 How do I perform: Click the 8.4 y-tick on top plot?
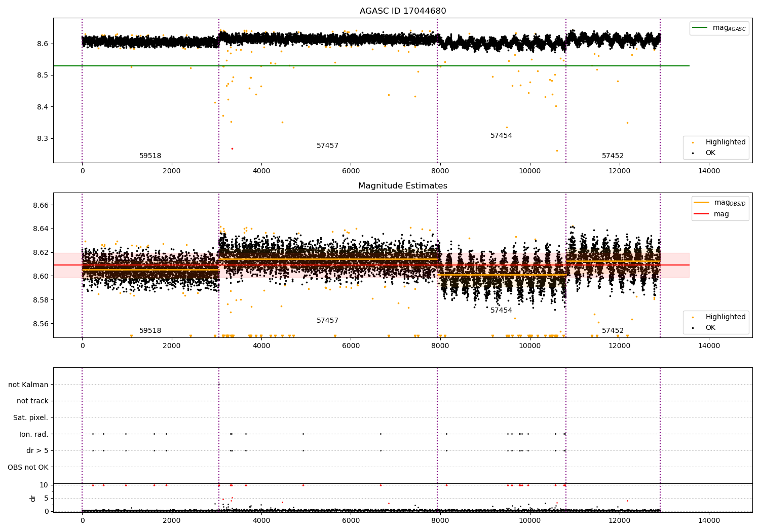42,107
